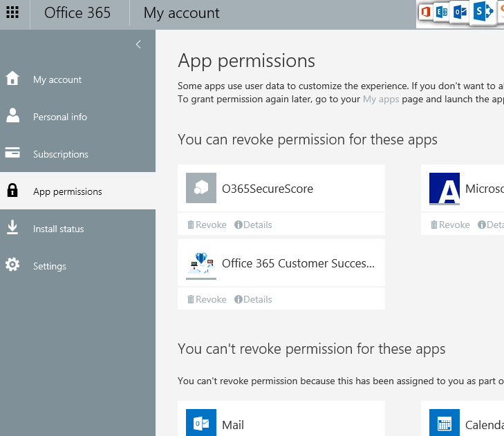Click the Calendar app icon

(445, 423)
